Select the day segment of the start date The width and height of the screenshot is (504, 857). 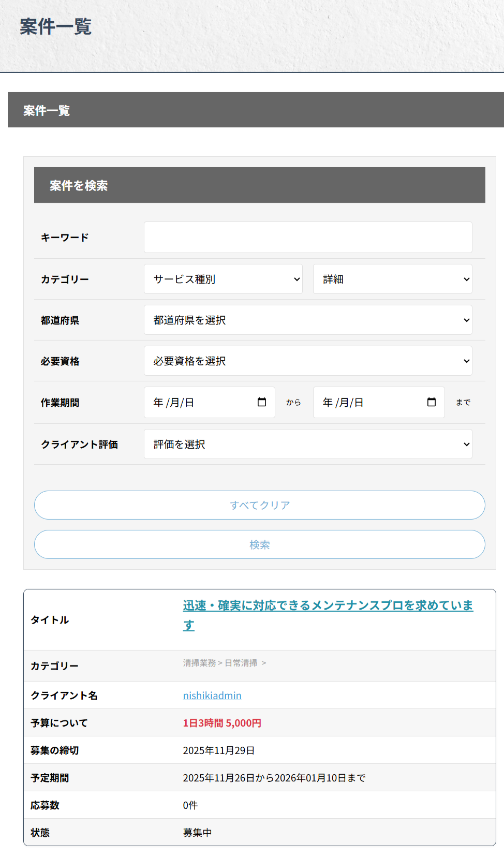pos(189,403)
